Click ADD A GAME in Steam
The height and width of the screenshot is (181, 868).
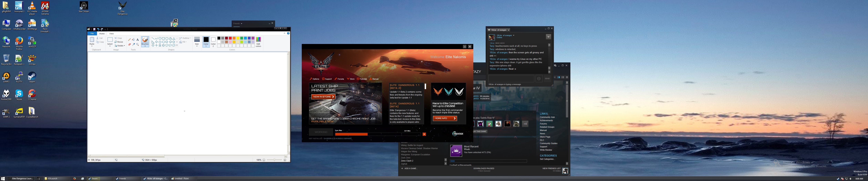pos(409,169)
